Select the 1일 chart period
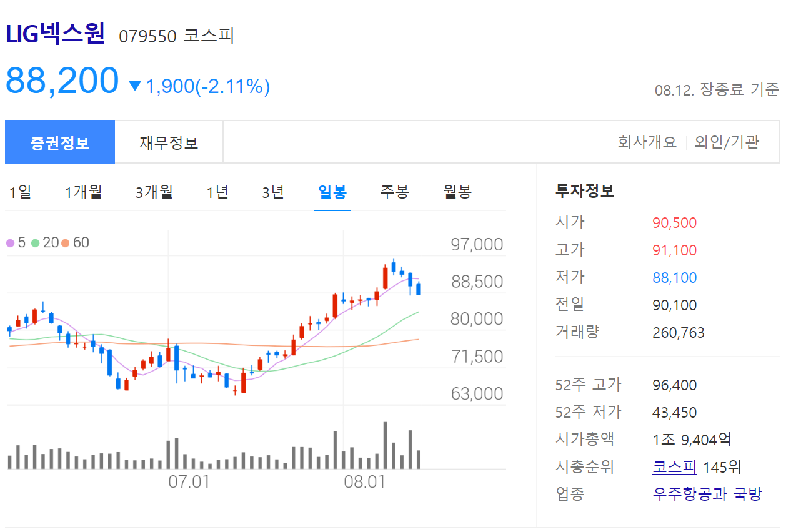This screenshot has width=791, height=532. (20, 192)
